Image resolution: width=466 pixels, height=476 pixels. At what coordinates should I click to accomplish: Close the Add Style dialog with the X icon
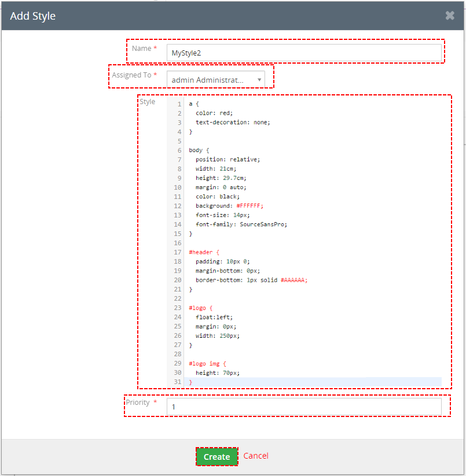click(450, 16)
